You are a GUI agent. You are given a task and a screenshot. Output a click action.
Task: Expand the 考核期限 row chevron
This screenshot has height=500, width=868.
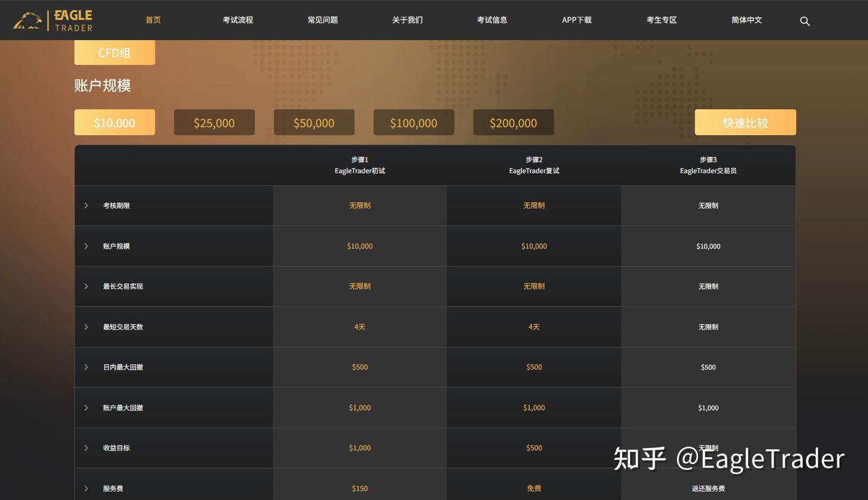pyautogui.click(x=86, y=206)
